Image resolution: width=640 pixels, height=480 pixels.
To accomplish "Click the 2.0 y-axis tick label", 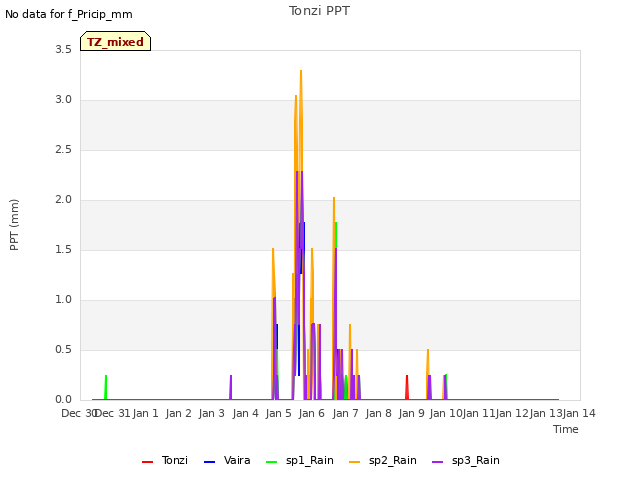I will tap(63, 200).
